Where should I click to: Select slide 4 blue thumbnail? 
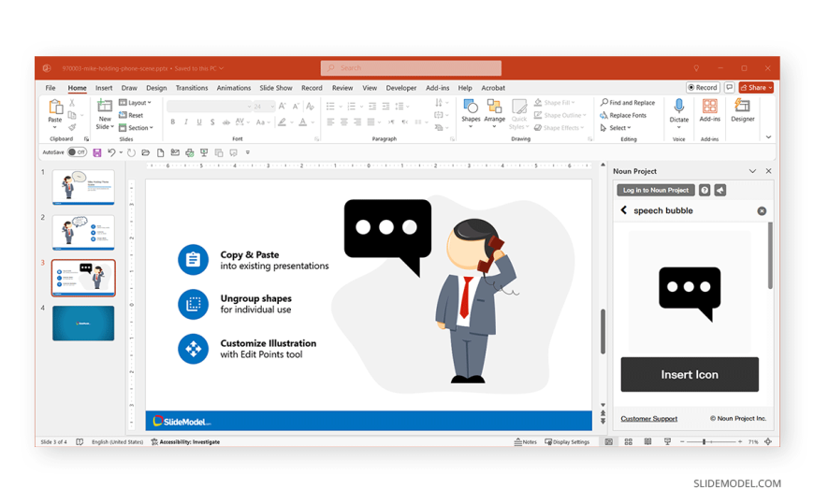coord(83,323)
